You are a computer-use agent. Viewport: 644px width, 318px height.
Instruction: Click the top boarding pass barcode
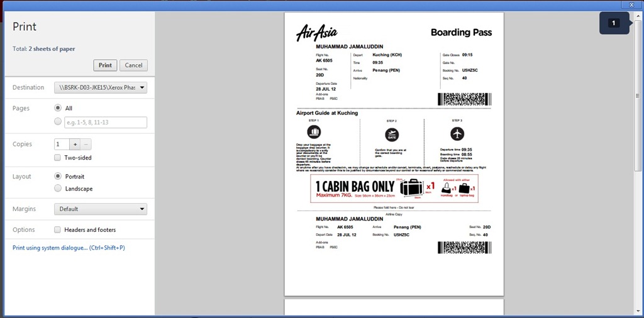pyautogui.click(x=465, y=99)
